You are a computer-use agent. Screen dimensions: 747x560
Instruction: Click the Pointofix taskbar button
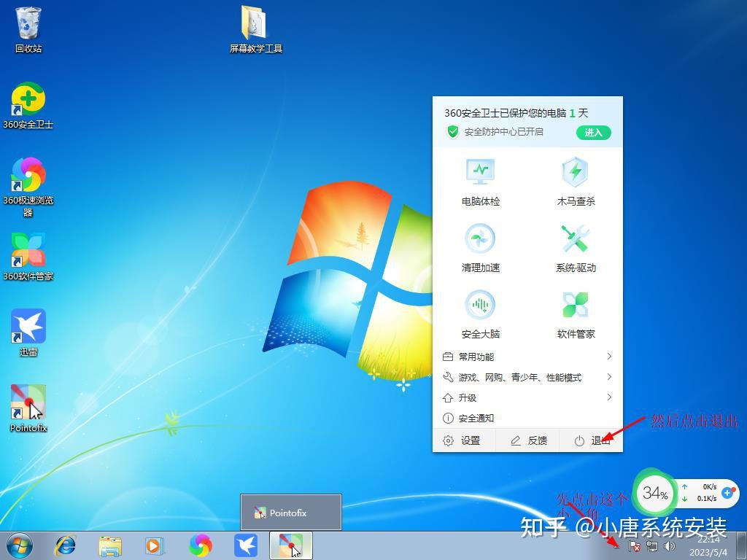(x=290, y=545)
